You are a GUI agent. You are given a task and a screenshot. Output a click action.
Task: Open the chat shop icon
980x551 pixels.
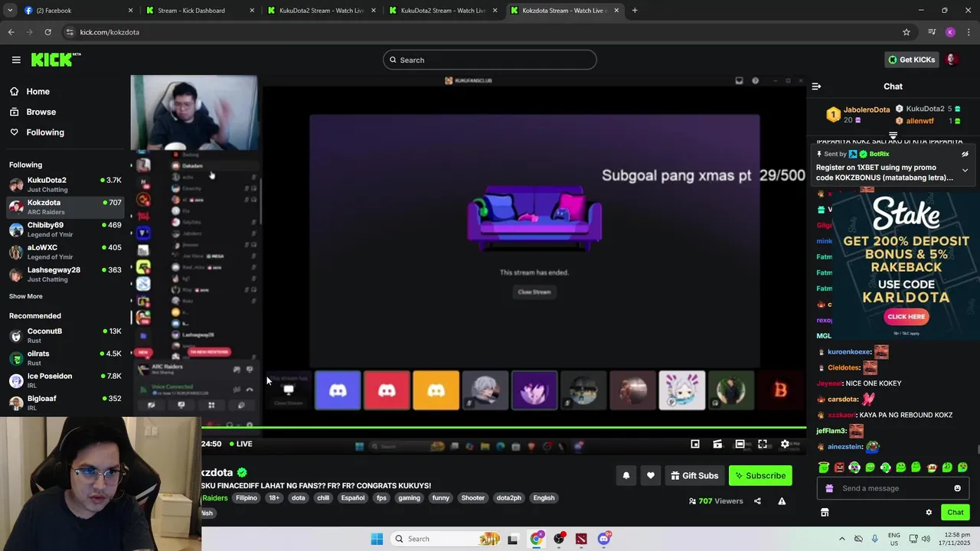(x=825, y=513)
